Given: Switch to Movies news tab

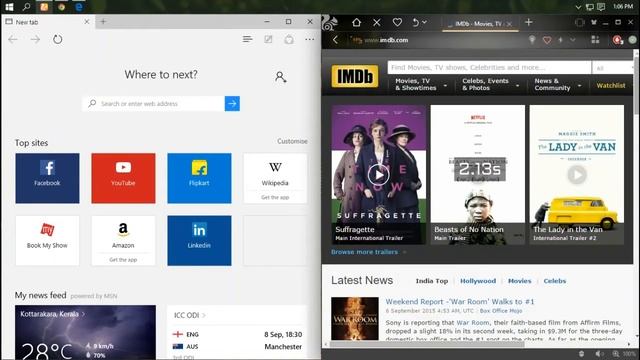Looking at the screenshot, I should pos(519,281).
